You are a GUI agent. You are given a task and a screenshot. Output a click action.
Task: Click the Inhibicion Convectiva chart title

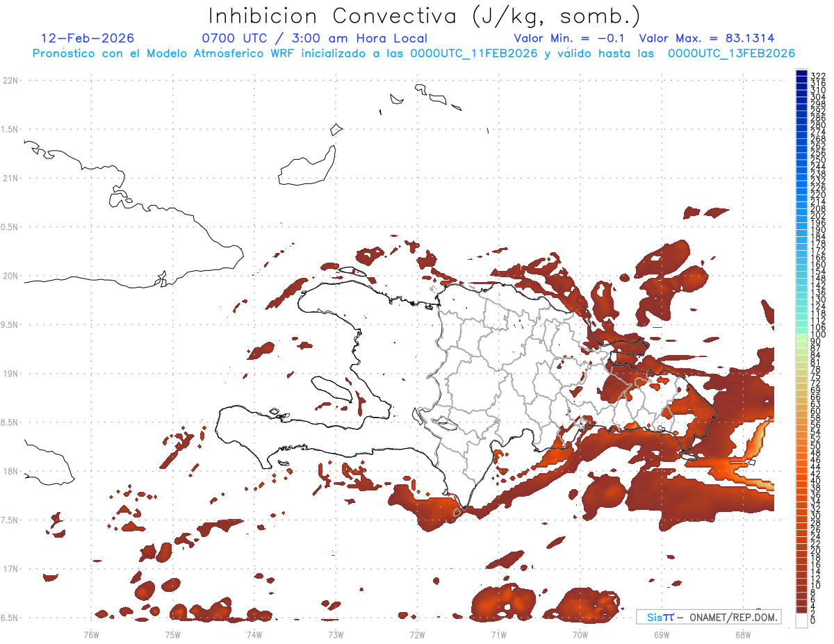(x=425, y=16)
